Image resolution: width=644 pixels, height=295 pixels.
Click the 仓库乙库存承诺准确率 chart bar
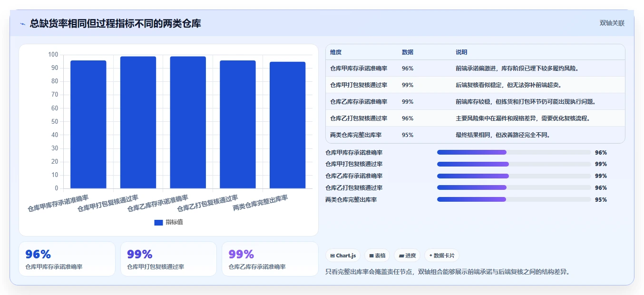[x=188, y=122]
